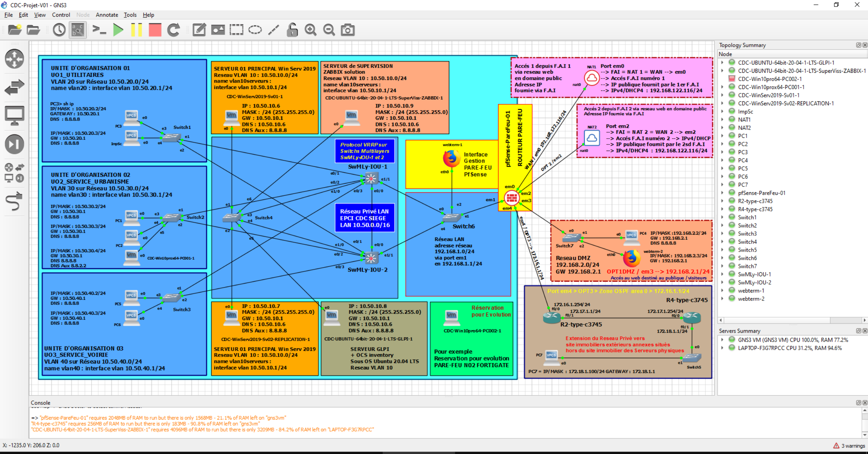Image resolution: width=868 pixels, height=454 pixels.
Task: Click the NAT2 cloud node on canvas
Action: 592,138
